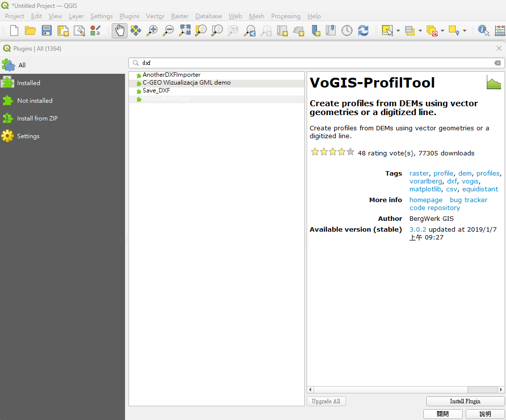Open the code repository link
This screenshot has height=420, width=506.
(x=435, y=208)
